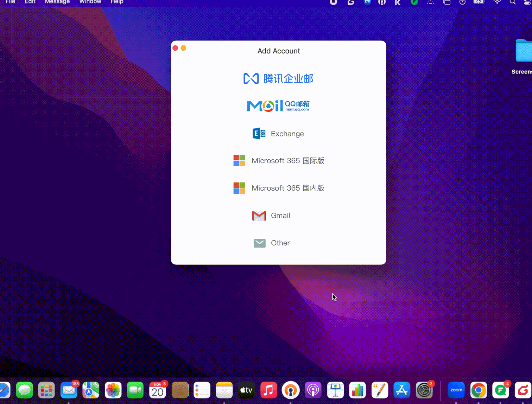Open Notes from the Dock
The height and width of the screenshot is (404, 532).
click(x=224, y=390)
